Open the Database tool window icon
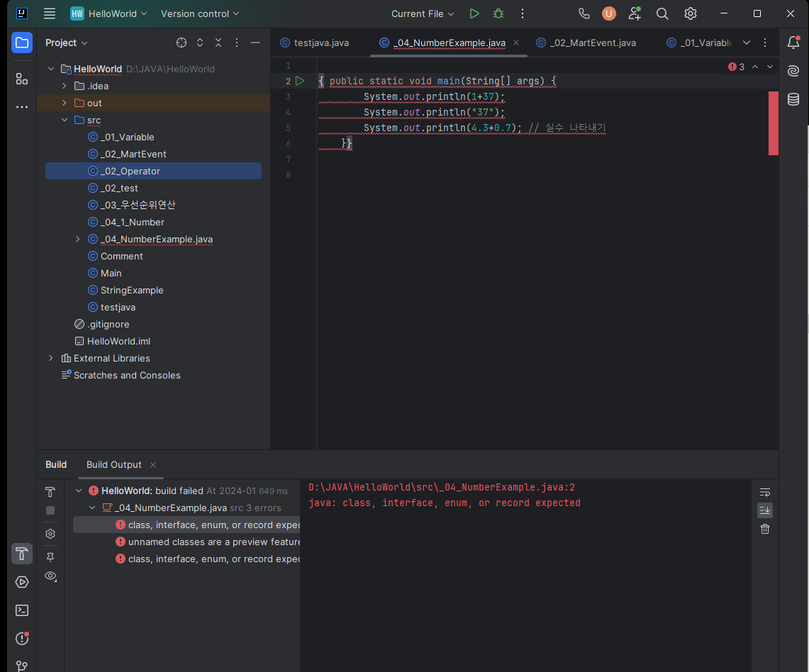809x672 pixels. (793, 99)
